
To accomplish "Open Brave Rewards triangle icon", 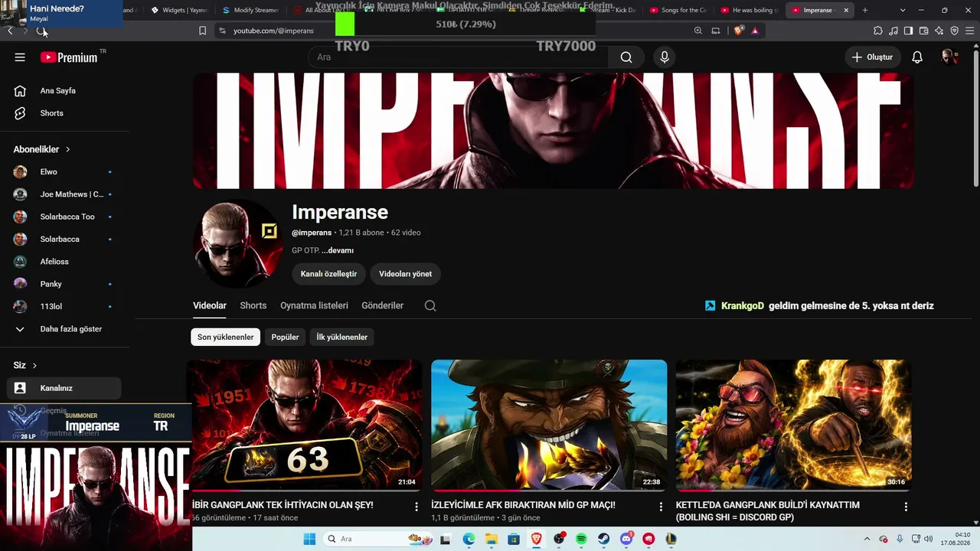I will click(x=755, y=31).
